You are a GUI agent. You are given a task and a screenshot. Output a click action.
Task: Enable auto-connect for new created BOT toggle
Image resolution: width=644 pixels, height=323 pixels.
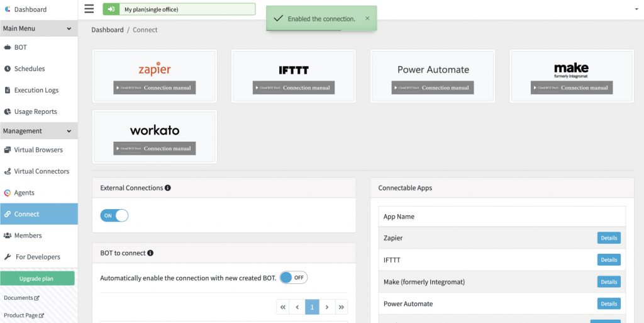tap(293, 278)
